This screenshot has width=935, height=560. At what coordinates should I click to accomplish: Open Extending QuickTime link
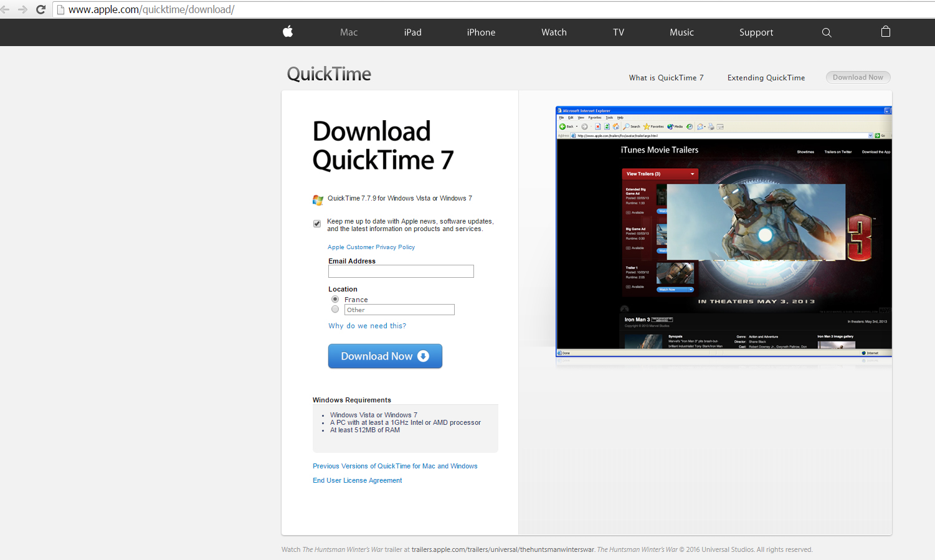pos(766,78)
